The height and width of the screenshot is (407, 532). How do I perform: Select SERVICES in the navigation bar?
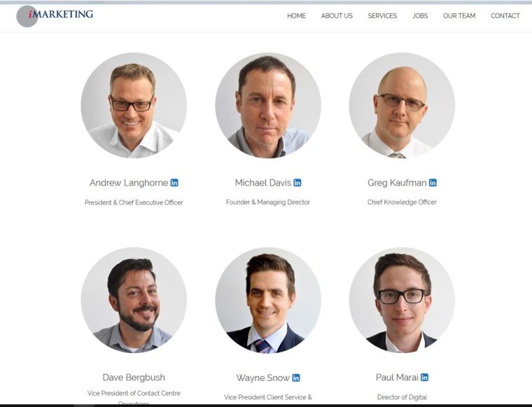click(382, 15)
